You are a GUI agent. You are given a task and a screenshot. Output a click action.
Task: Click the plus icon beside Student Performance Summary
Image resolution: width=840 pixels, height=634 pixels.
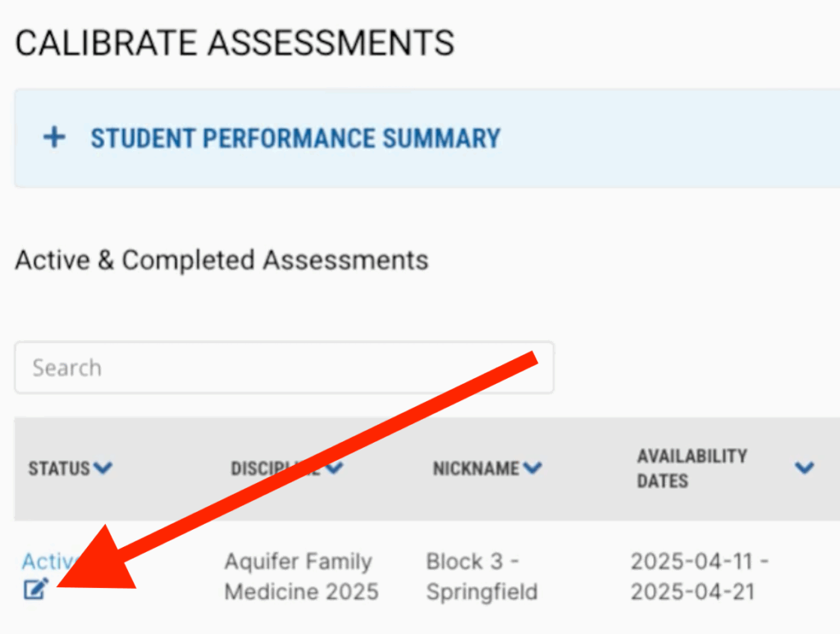[x=54, y=137]
